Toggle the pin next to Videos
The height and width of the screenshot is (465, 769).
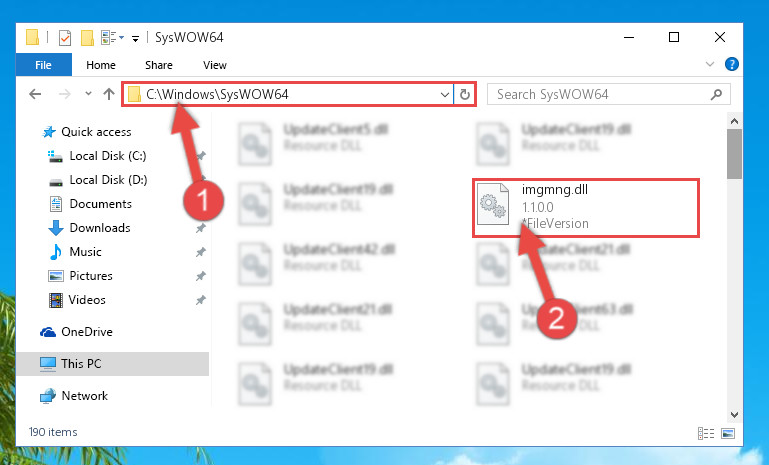click(x=200, y=300)
